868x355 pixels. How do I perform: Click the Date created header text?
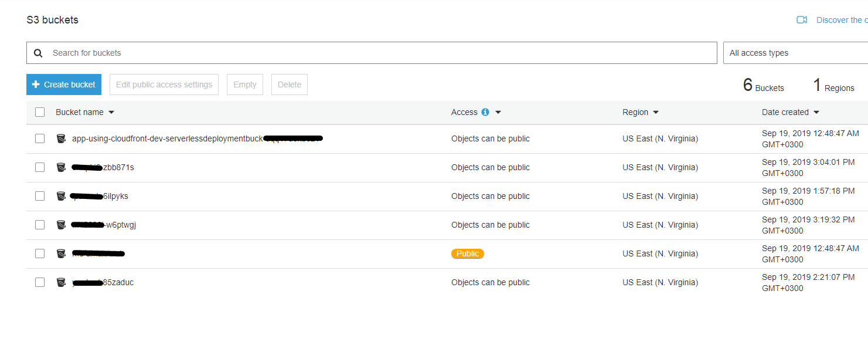point(785,112)
